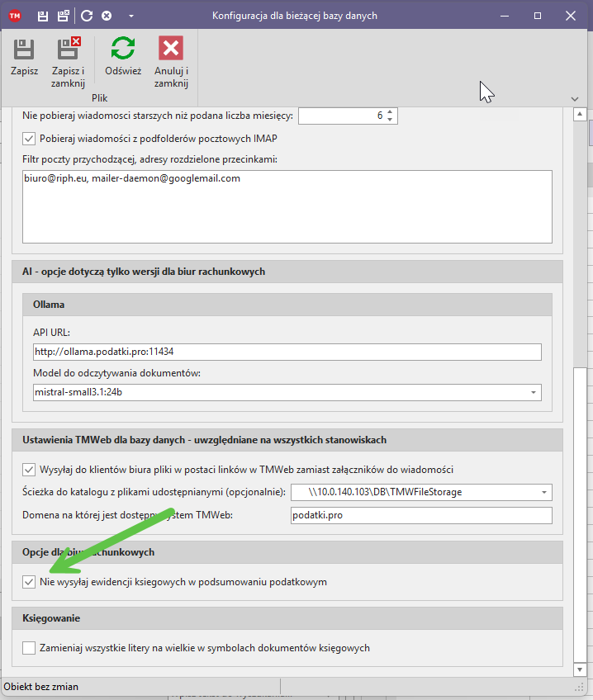
Task: Click the red Anuluj i zamknij icon
Action: [x=171, y=49]
